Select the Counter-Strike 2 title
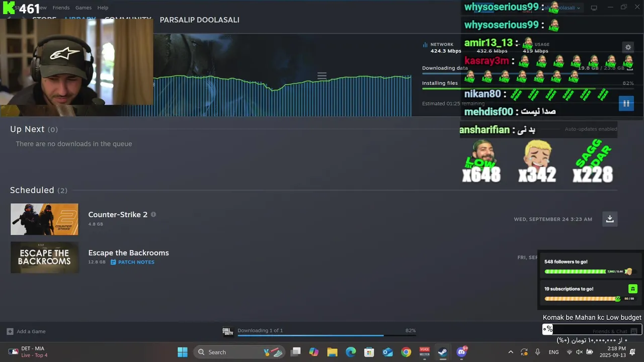Viewport: 644px width, 362px height. (x=118, y=214)
